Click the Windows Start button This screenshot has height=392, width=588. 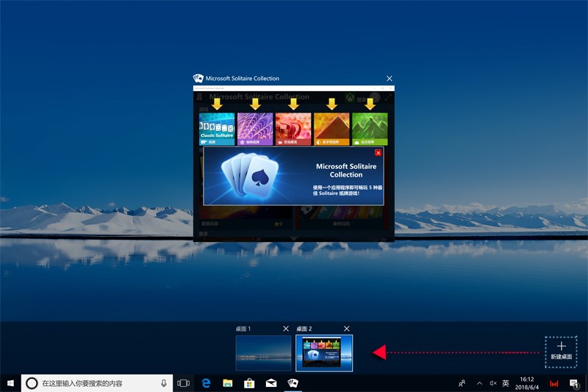point(10,383)
